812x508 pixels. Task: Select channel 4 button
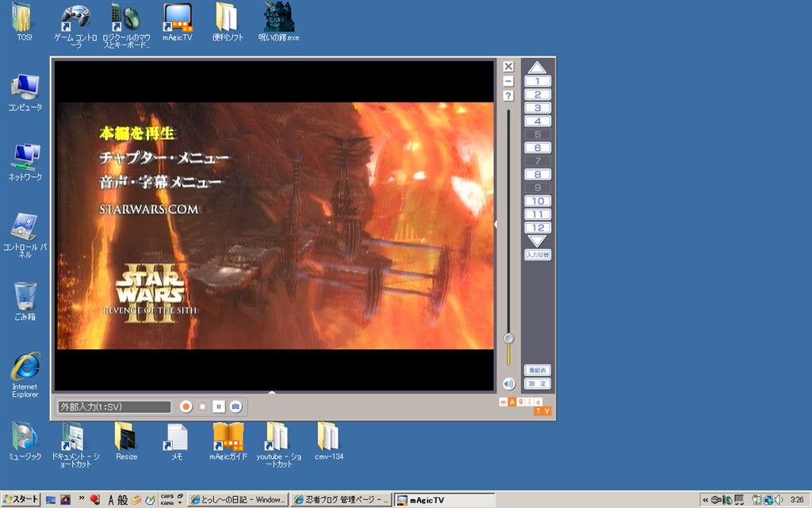pyautogui.click(x=538, y=121)
